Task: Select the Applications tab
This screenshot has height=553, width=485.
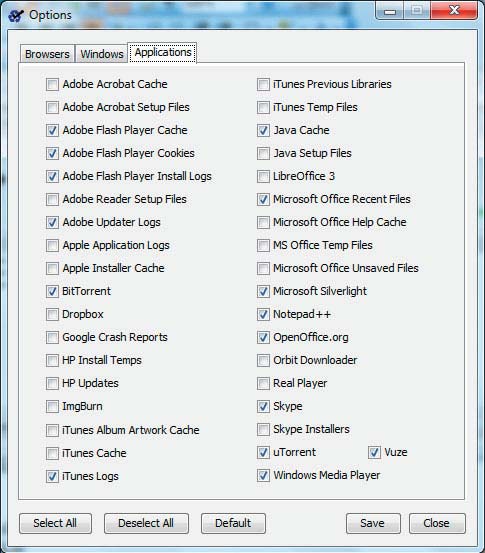Action: coord(163,53)
